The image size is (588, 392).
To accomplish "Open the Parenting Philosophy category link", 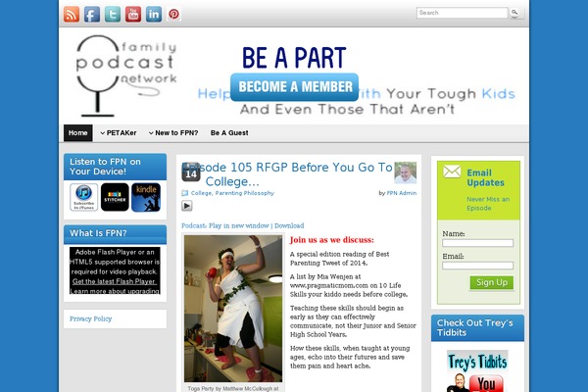I will pyautogui.click(x=244, y=193).
